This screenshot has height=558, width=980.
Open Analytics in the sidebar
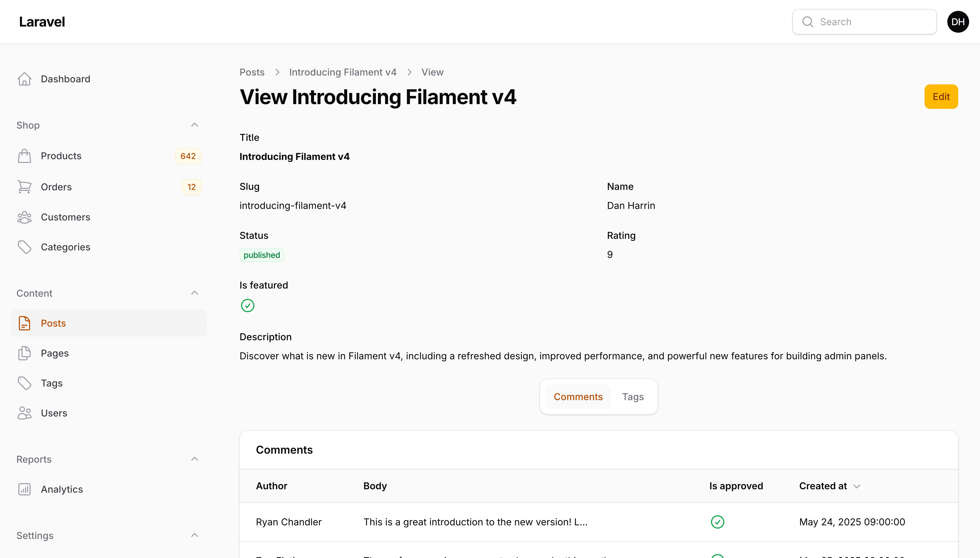(x=109, y=489)
